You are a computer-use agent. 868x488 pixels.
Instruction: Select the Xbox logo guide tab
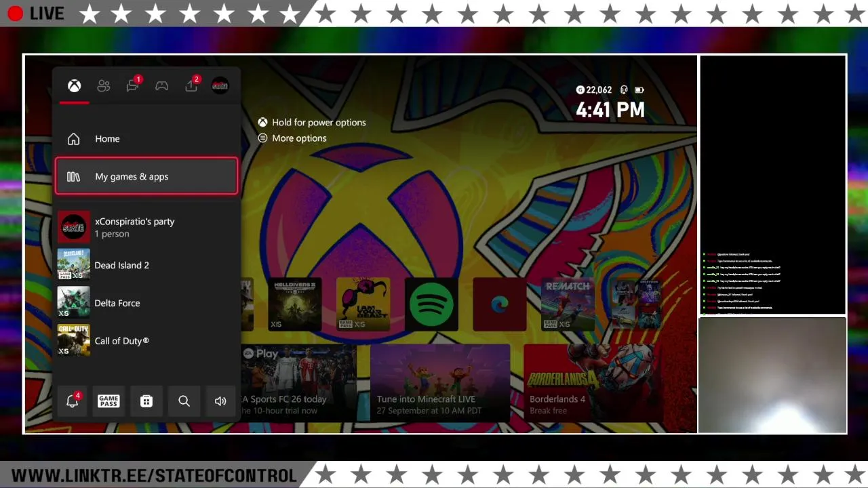pos(74,86)
